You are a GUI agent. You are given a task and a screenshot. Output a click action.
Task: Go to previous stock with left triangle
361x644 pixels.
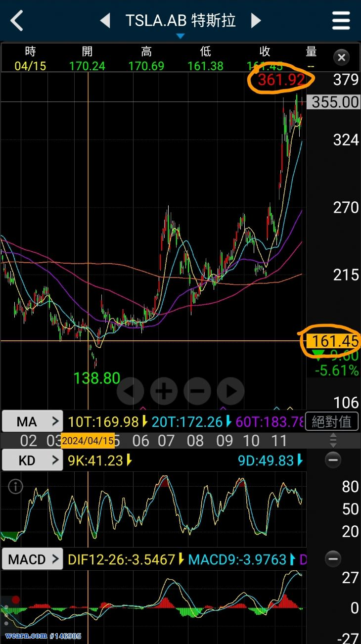tap(105, 21)
